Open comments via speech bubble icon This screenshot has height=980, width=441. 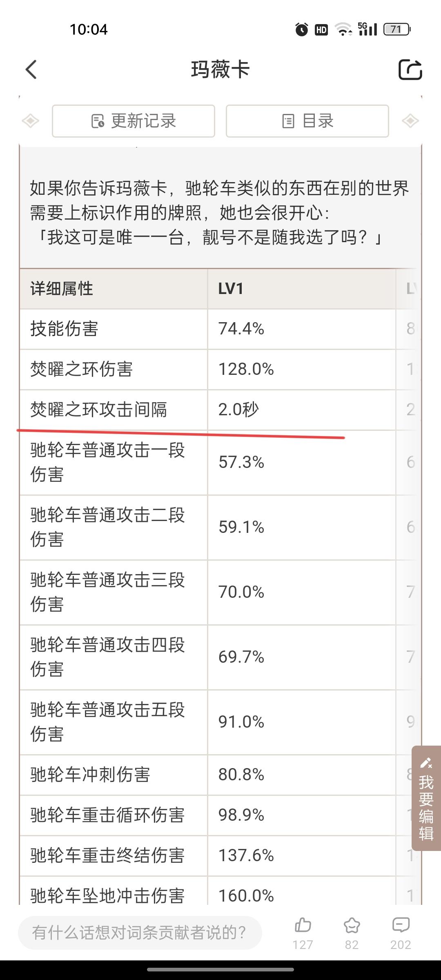401,925
